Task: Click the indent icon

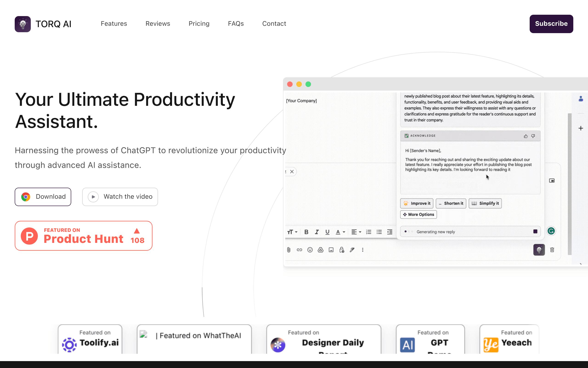Action: pos(390,232)
